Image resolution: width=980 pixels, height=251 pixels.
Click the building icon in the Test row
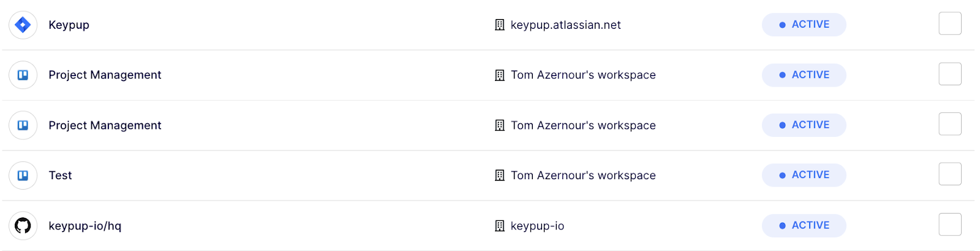500,176
